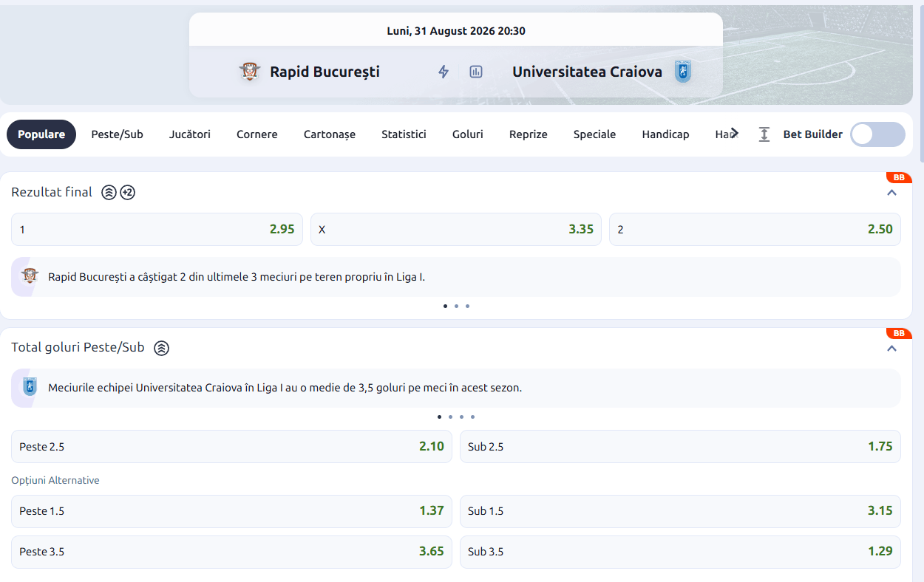Collapse the Total goluri Peste/Sub section
The height and width of the screenshot is (582, 924).
tap(891, 349)
